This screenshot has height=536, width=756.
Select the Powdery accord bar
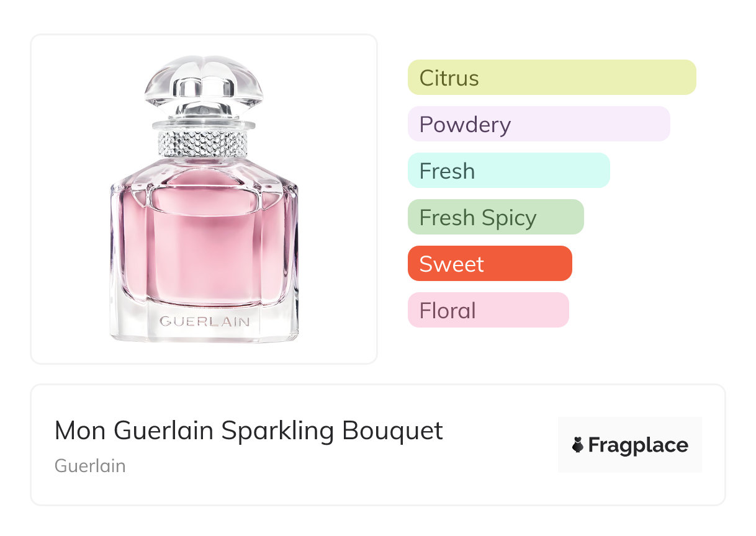click(539, 124)
